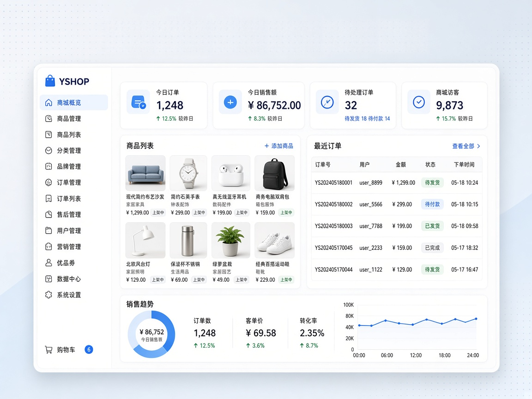This screenshot has width=532, height=399.
Task: Open the black backpack product thumbnail
Action: coord(274,173)
